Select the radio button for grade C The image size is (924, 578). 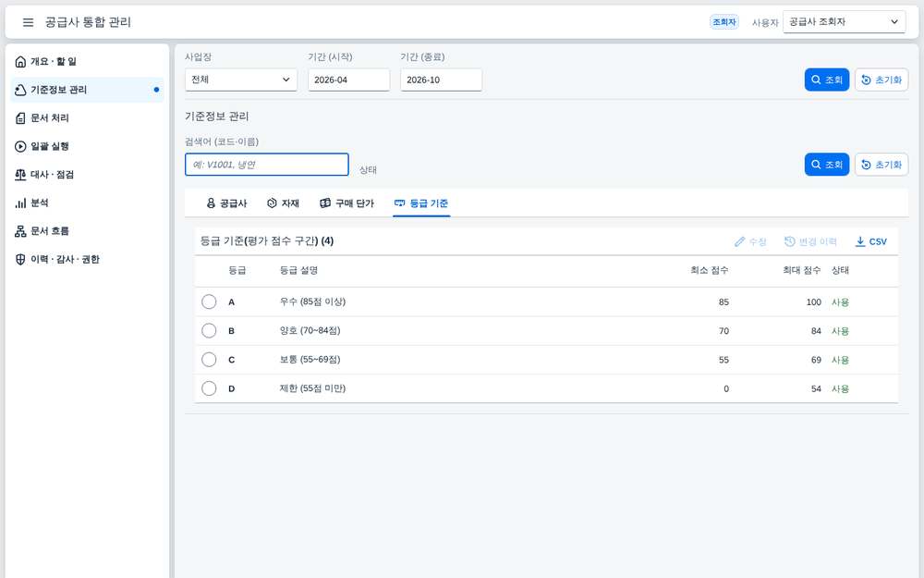tap(209, 360)
